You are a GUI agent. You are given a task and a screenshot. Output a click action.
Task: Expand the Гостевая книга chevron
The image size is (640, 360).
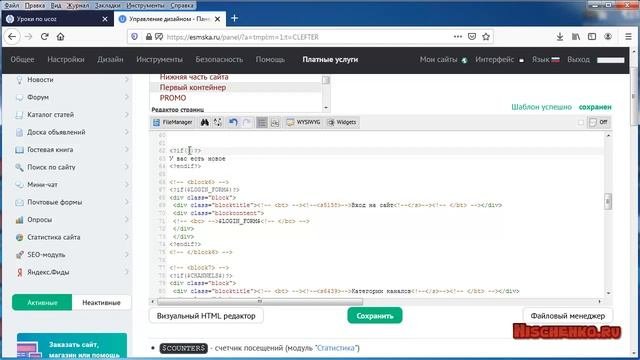point(126,150)
